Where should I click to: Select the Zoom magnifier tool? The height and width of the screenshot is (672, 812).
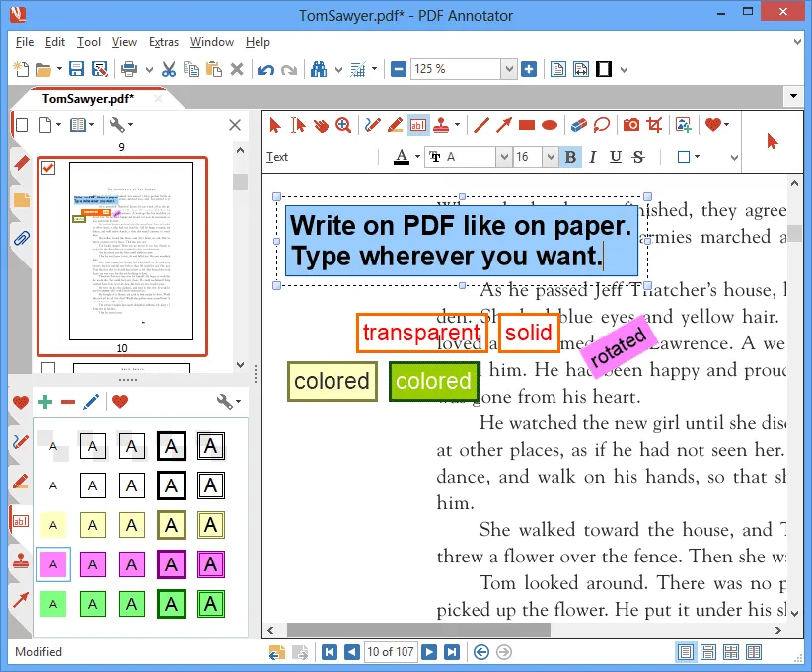tap(340, 125)
